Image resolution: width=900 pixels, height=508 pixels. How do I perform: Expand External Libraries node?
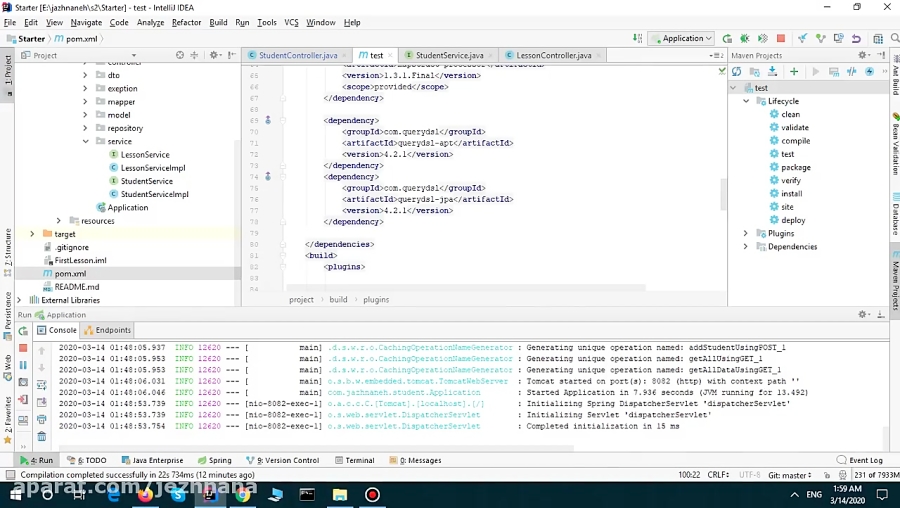[x=19, y=300]
